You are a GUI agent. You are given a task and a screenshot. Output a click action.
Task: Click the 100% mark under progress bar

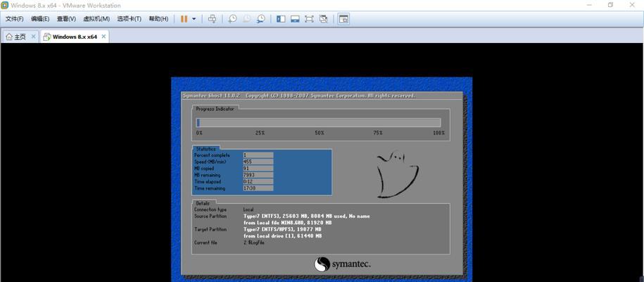coord(438,133)
